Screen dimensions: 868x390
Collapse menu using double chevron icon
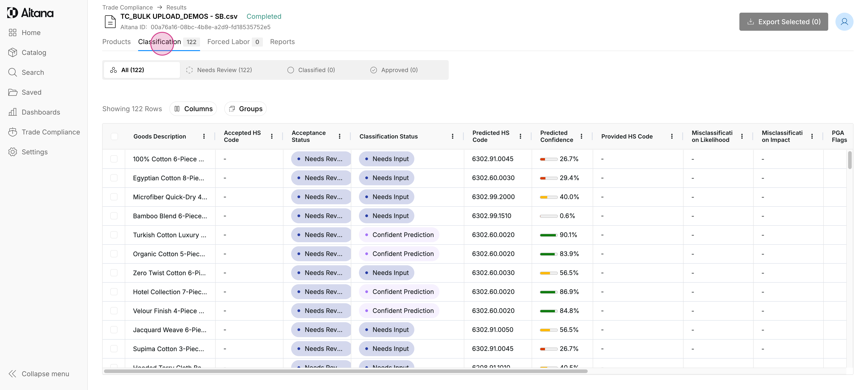coord(12,374)
